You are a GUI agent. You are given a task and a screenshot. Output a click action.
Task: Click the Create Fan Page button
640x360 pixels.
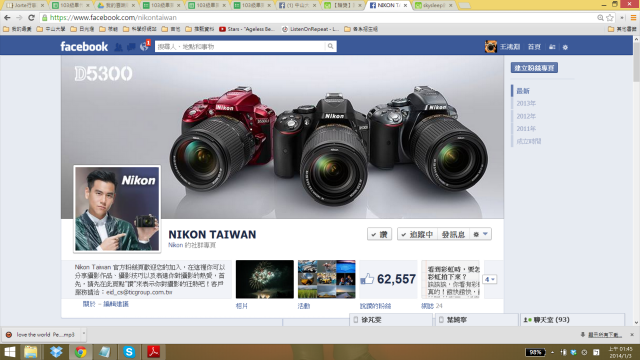click(534, 68)
